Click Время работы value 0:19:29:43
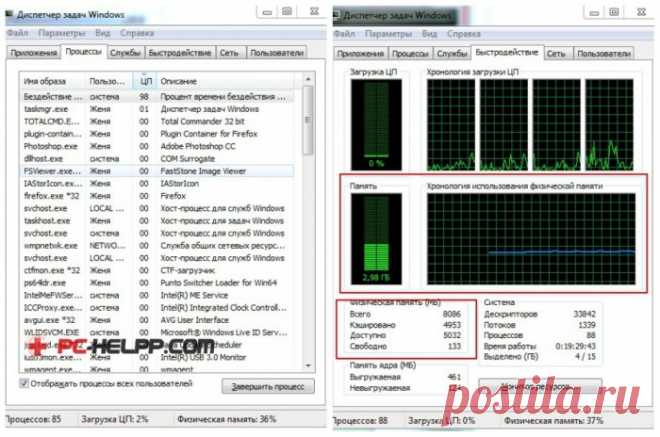 tap(575, 346)
